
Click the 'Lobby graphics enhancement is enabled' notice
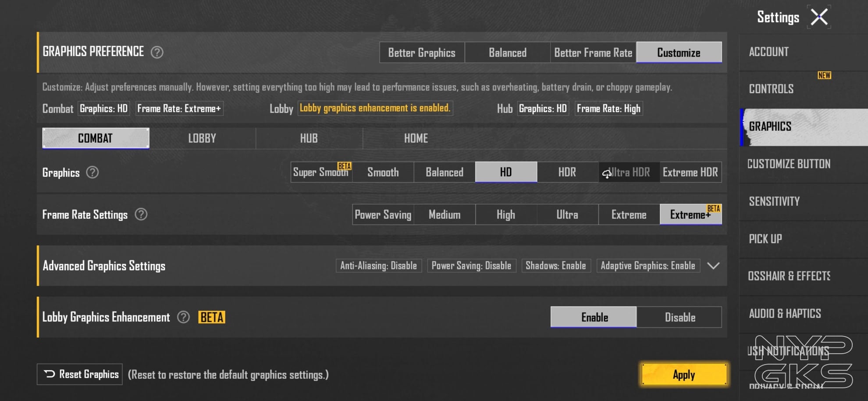click(x=375, y=108)
